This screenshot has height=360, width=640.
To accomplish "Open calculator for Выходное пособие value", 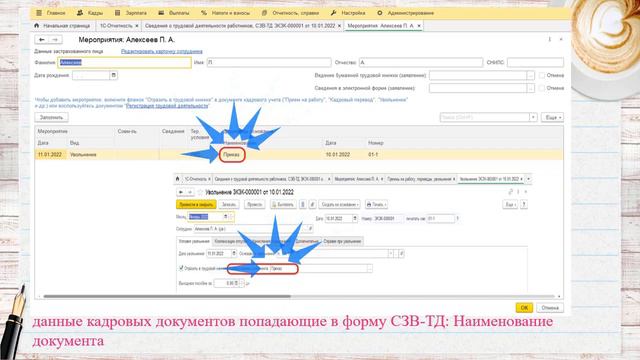I will click(x=236, y=283).
